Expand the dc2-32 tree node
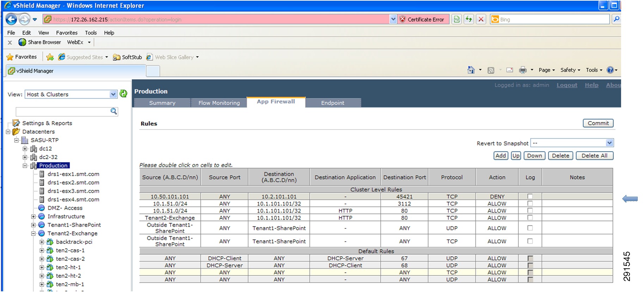Viewport: 644px width, 292px height. 25,157
